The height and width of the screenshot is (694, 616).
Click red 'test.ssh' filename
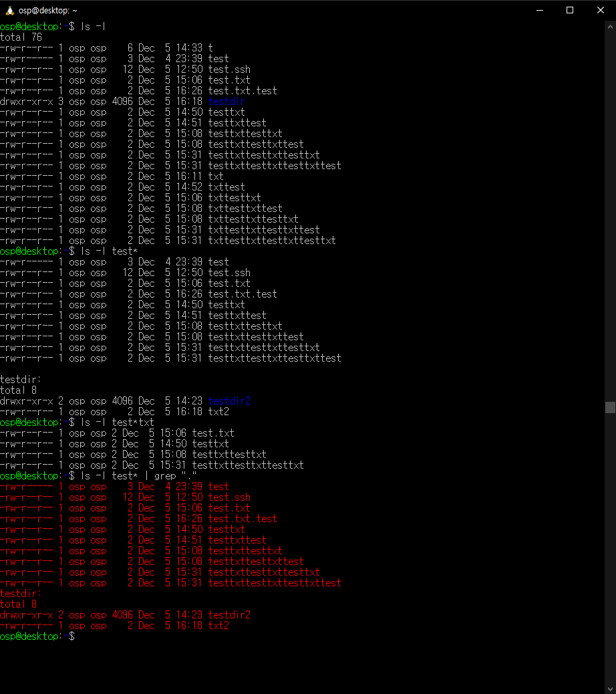point(229,497)
